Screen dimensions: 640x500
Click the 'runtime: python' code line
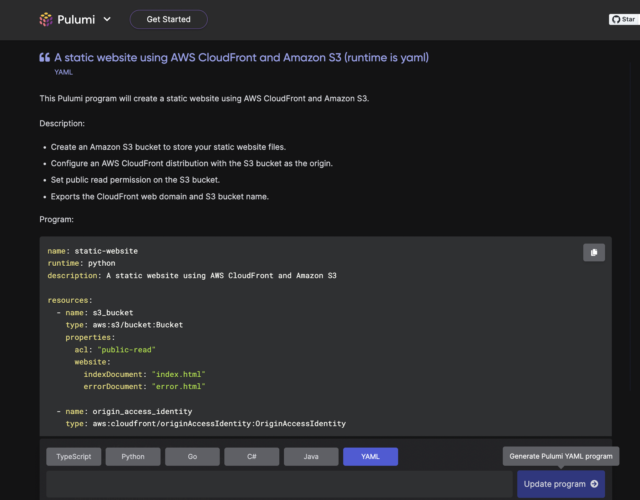[81, 263]
